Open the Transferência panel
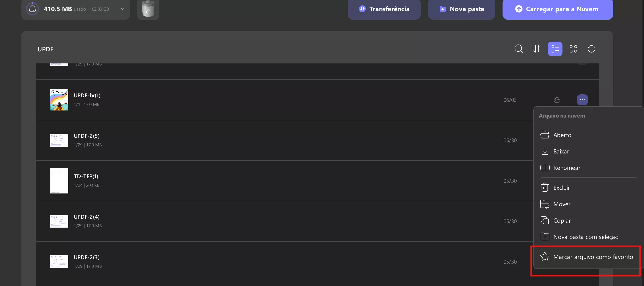644x286 pixels. coord(384,9)
